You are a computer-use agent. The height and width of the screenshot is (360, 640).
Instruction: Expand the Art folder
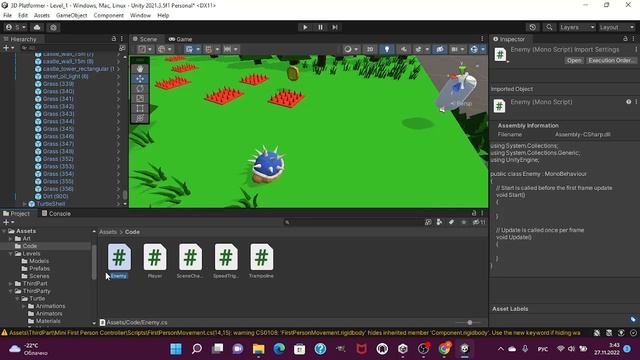click(11, 239)
